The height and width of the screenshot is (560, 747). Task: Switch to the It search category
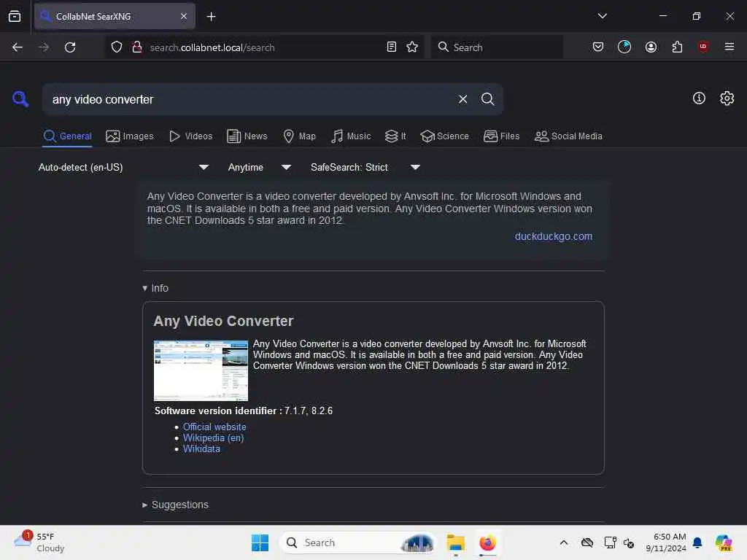395,136
